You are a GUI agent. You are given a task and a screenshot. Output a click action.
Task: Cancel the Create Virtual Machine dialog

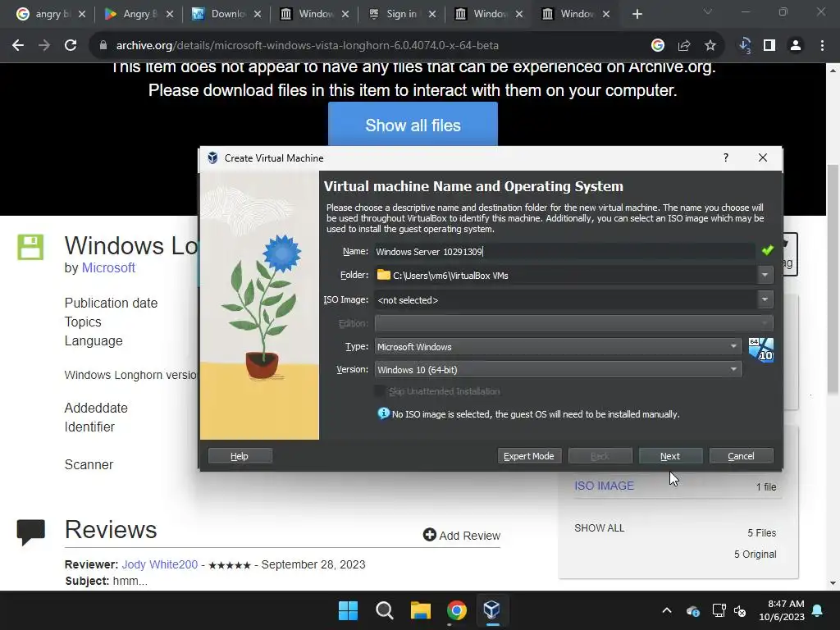(741, 456)
